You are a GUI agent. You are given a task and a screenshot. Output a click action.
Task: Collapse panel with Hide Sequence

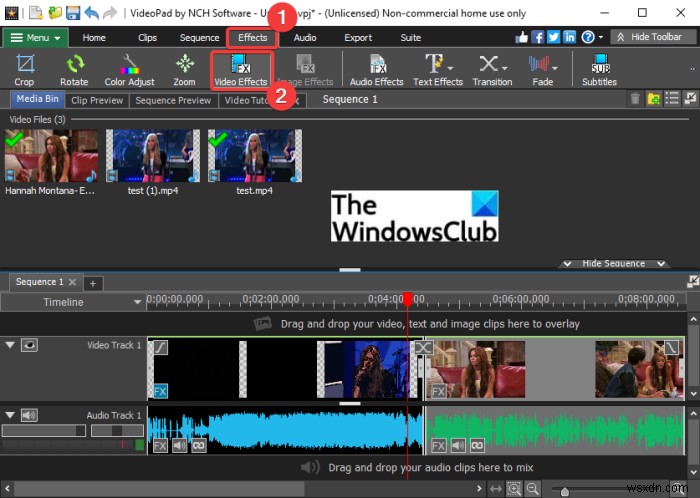click(613, 264)
